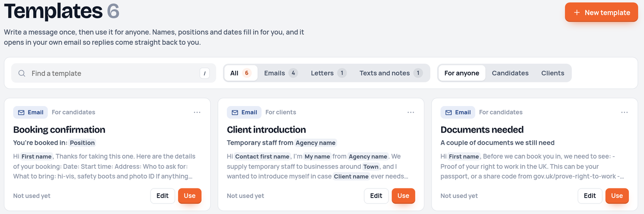644x214 pixels.
Task: Open the Client introduction title
Action: point(266,130)
